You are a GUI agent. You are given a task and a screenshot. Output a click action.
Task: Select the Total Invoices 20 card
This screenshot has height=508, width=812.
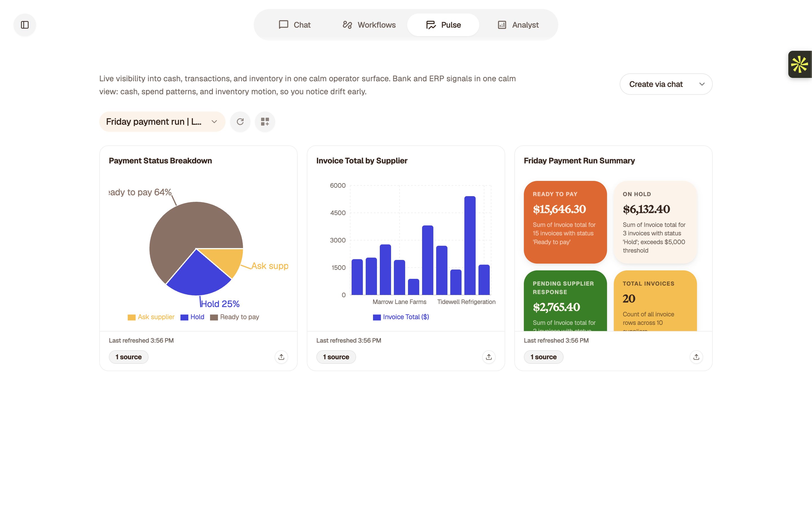click(655, 301)
